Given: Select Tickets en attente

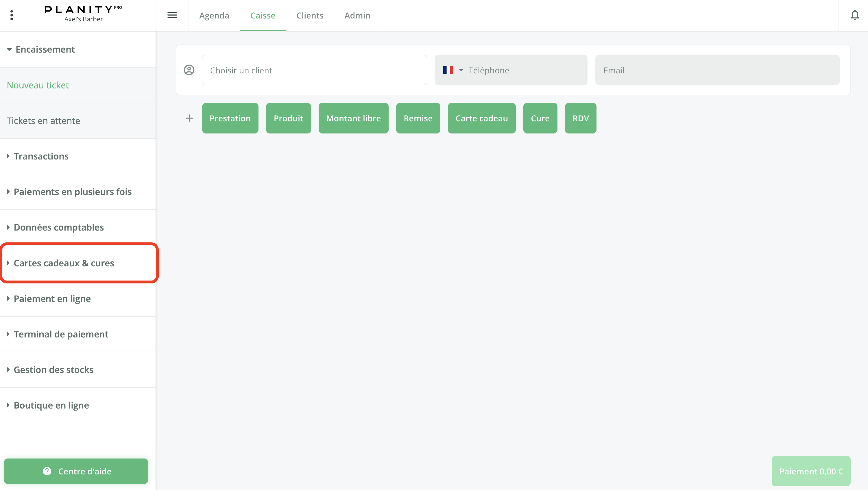Looking at the screenshot, I should [43, 120].
